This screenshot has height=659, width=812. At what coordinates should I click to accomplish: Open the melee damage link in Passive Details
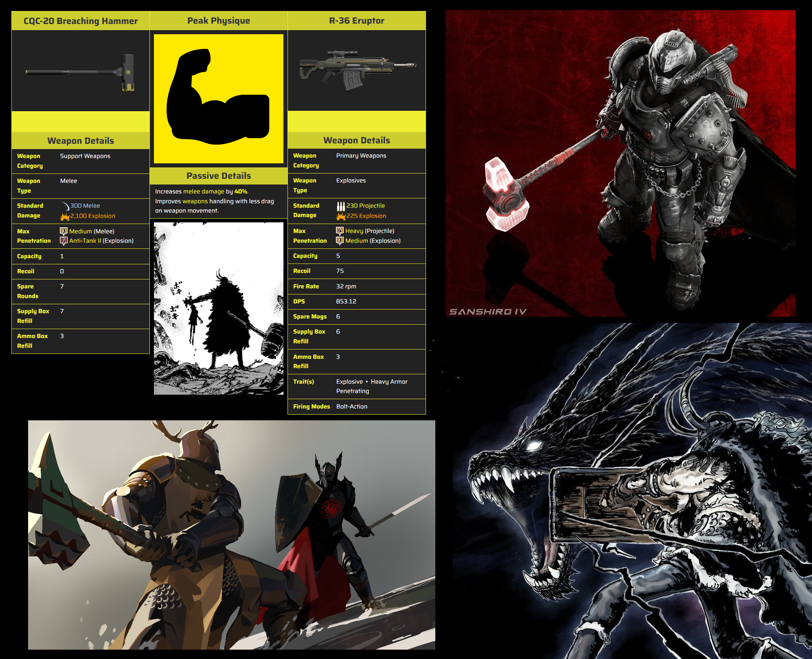click(204, 191)
